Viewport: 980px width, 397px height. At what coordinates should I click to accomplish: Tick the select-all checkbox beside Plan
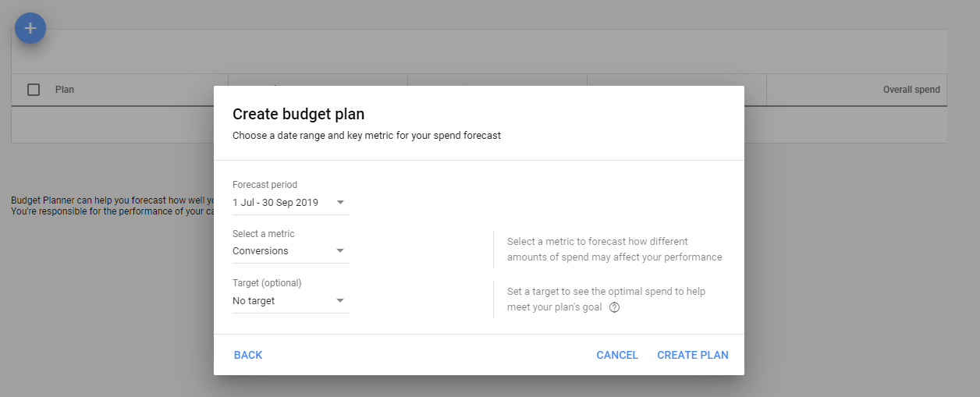pyautogui.click(x=34, y=90)
